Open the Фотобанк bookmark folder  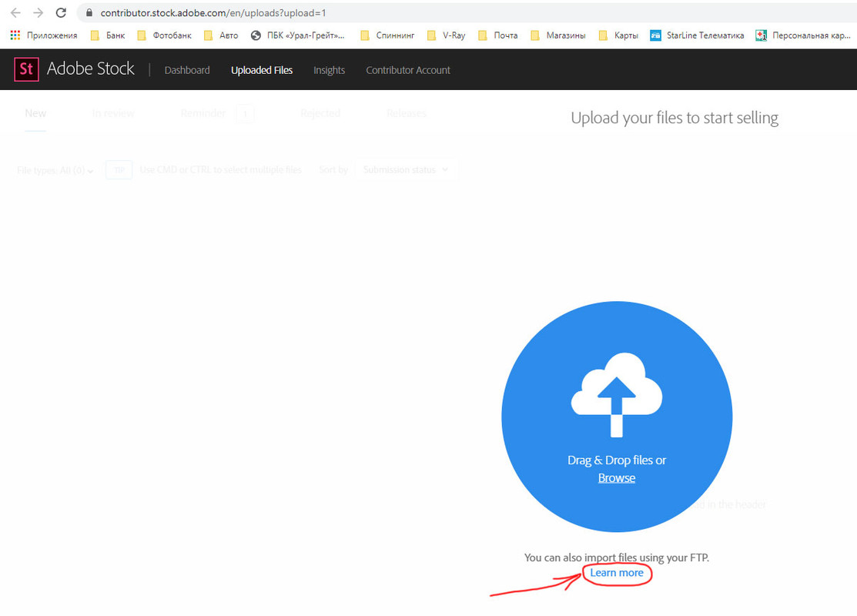164,35
